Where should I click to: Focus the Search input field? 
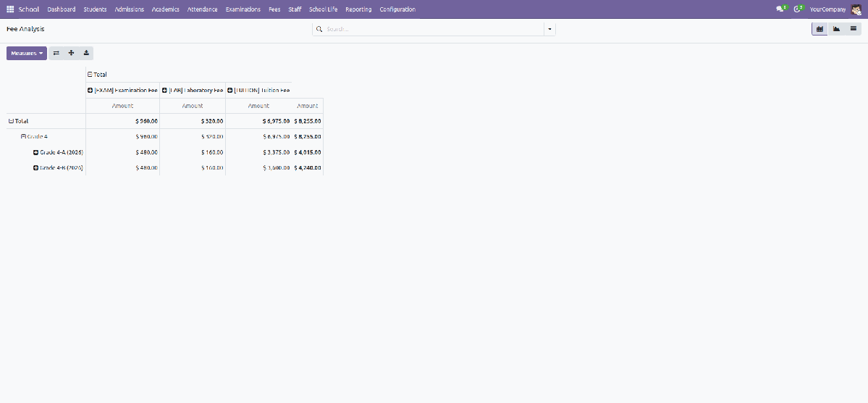434,29
